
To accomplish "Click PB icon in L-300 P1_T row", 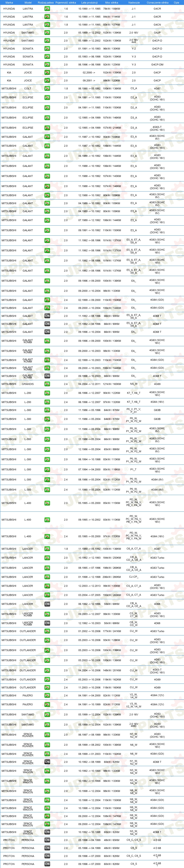I will pyautogui.click(x=47, y=469).
